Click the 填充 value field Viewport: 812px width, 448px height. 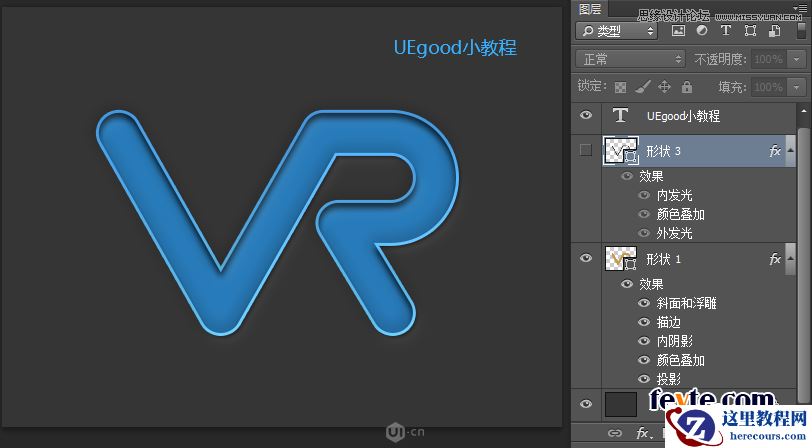pos(768,86)
